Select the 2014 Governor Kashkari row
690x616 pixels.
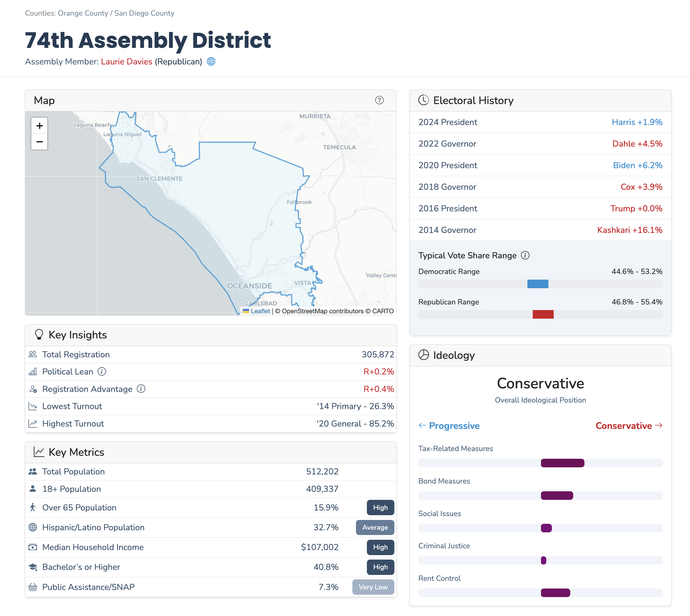coord(540,230)
